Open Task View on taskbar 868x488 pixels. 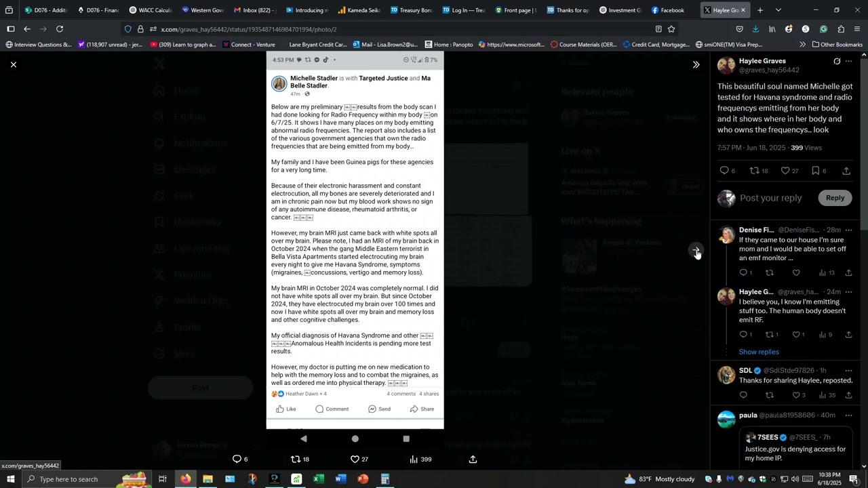[163, 479]
